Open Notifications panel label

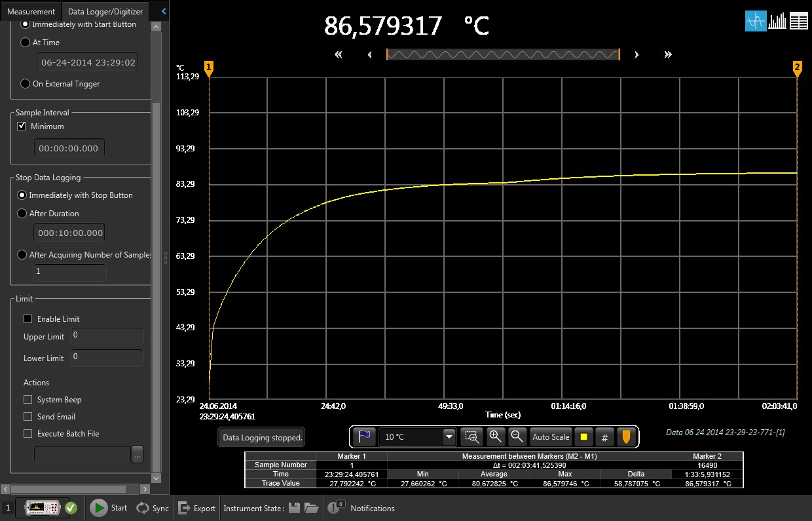[373, 509]
